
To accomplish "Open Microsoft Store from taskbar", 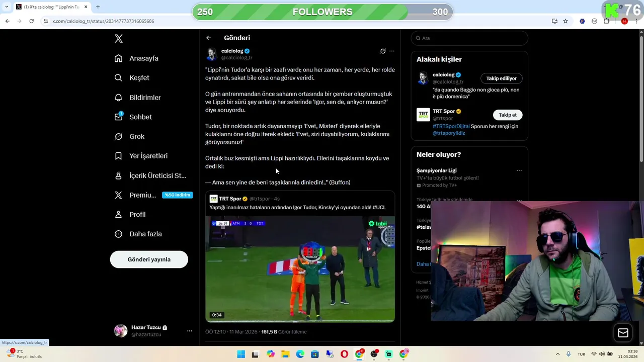I will point(314,354).
